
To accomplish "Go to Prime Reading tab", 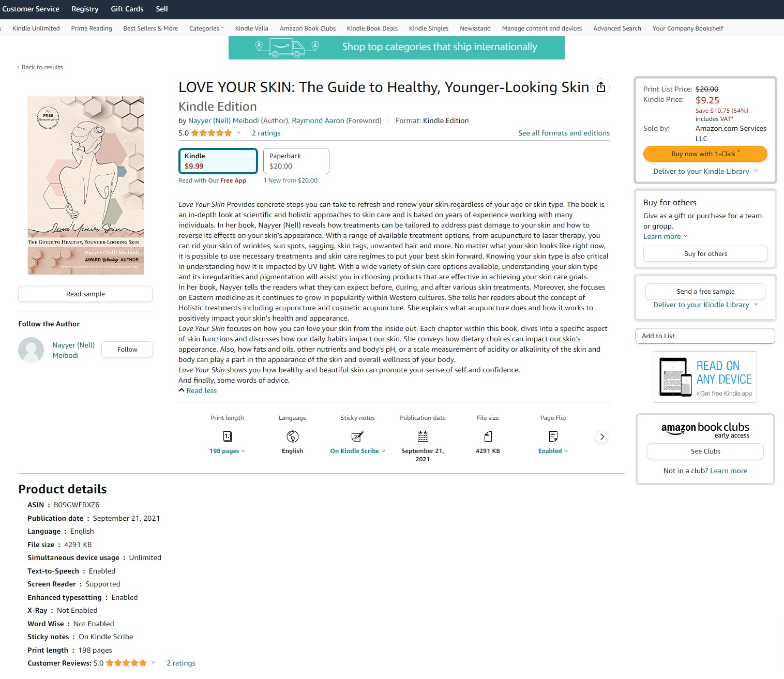I will [92, 28].
